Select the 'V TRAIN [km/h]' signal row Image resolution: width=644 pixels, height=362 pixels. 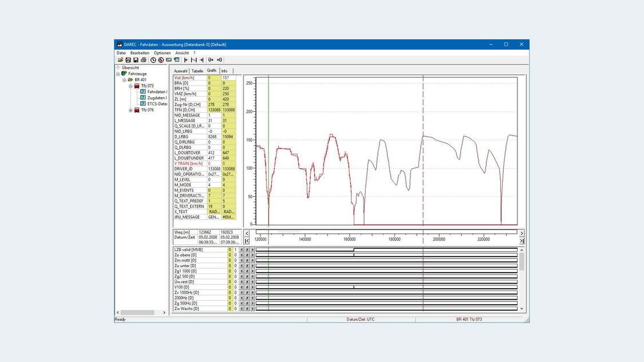click(x=204, y=164)
